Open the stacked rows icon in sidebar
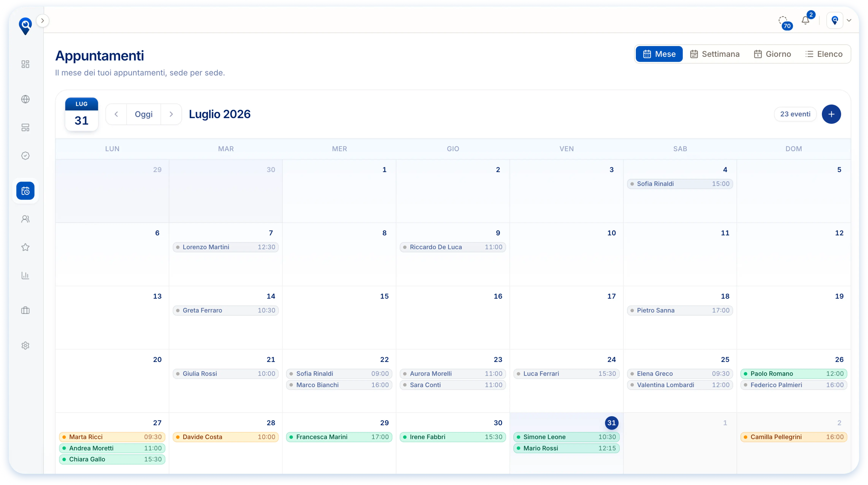Image resolution: width=868 pixels, height=485 pixels. tap(25, 127)
